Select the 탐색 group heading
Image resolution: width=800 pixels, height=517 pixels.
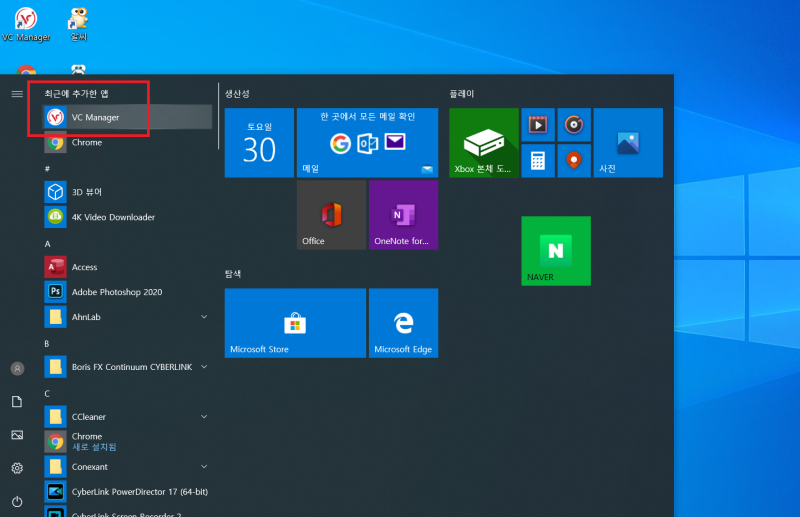pos(233,274)
